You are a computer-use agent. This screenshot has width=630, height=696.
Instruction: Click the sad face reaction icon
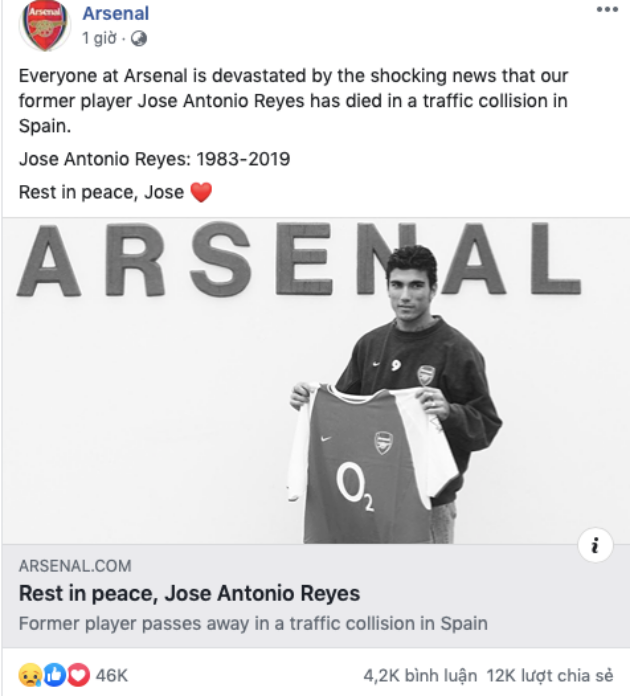(x=30, y=675)
